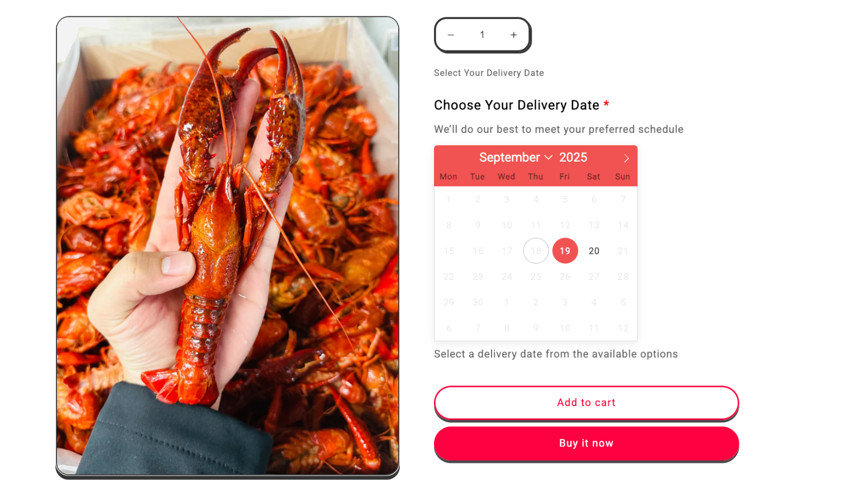This screenshot has width=868, height=488.
Task: Choose September 17 in the calendar
Action: coord(507,251)
